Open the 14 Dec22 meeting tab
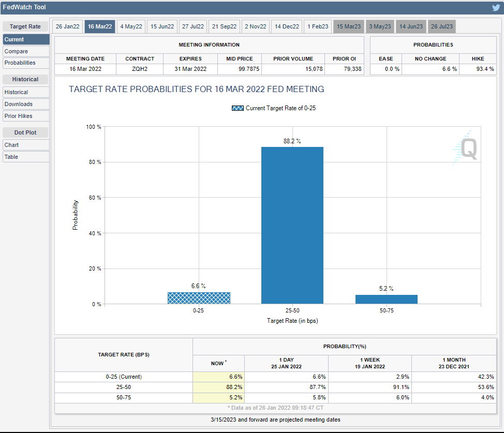 pos(287,26)
